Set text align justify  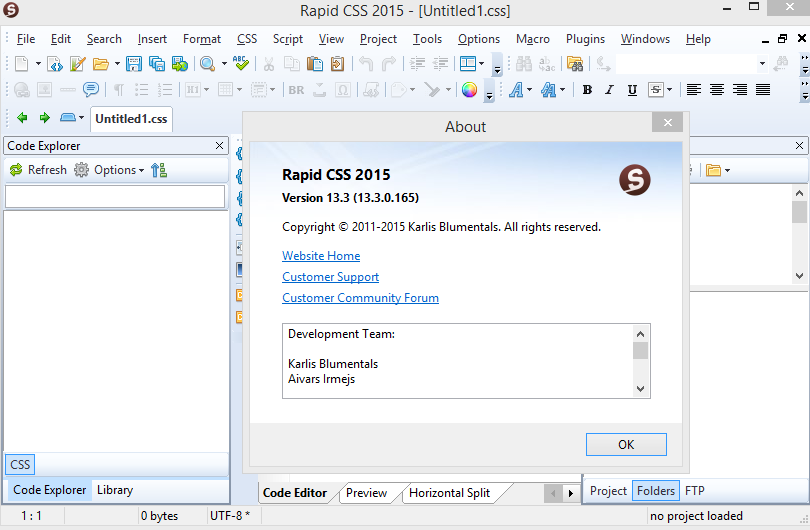click(762, 90)
